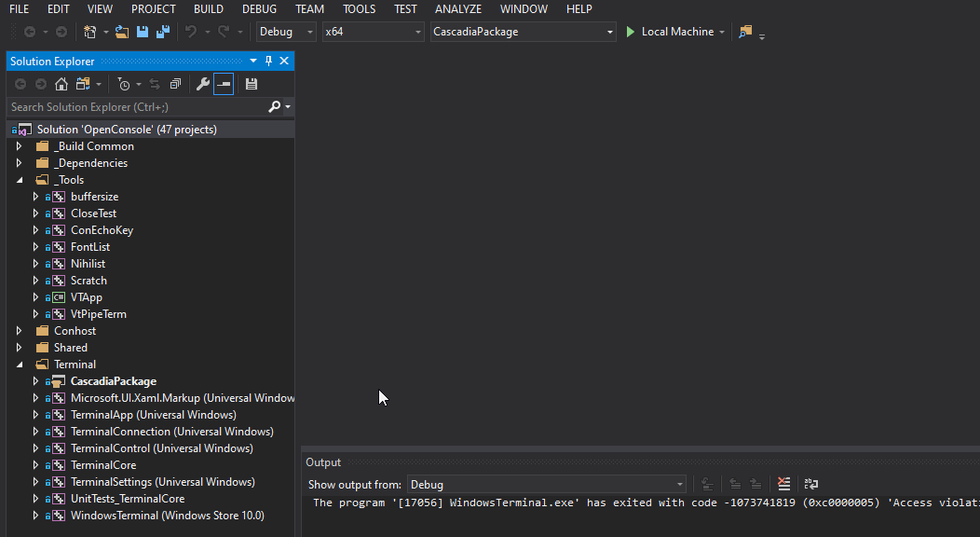
Task: Open the BUILD menu
Action: tap(208, 9)
